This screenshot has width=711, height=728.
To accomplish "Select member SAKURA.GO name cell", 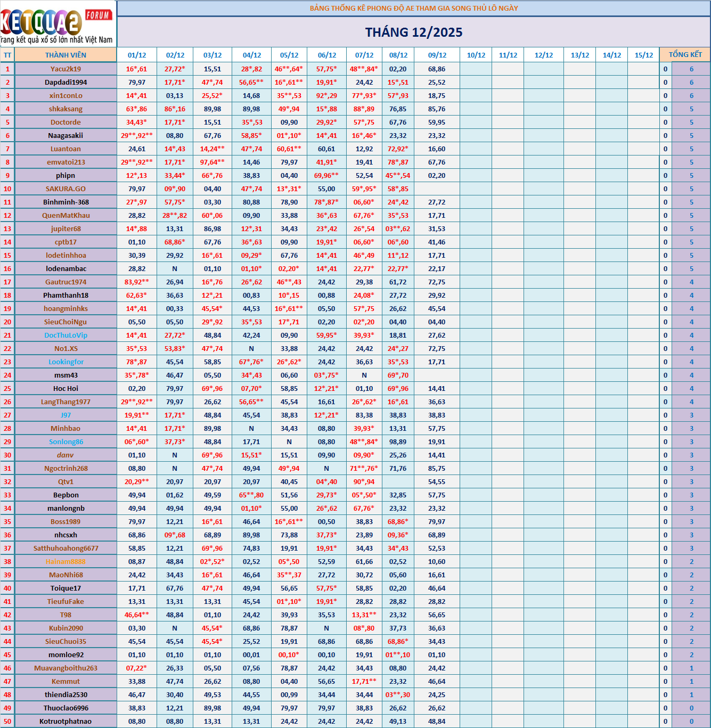I will click(66, 189).
